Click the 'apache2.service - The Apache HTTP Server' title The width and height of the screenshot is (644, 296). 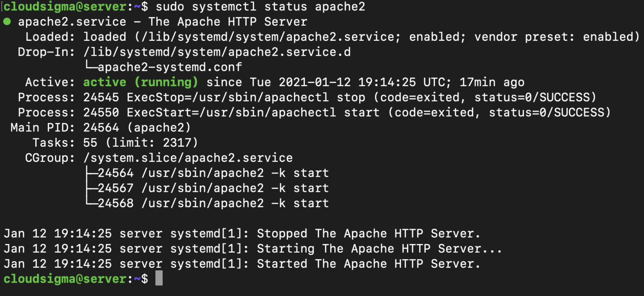click(163, 22)
